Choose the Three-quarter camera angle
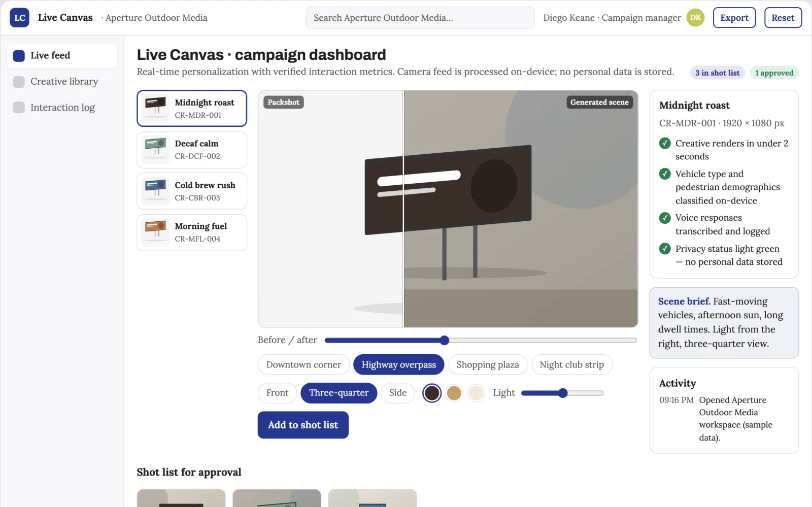812x507 pixels. coord(339,393)
